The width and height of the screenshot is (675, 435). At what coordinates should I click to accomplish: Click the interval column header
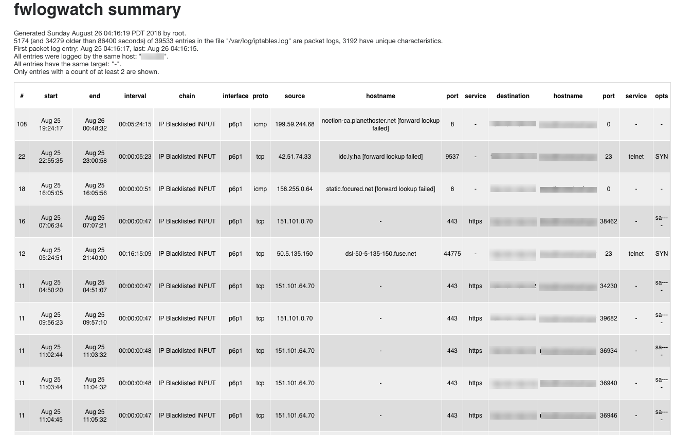[x=135, y=96]
